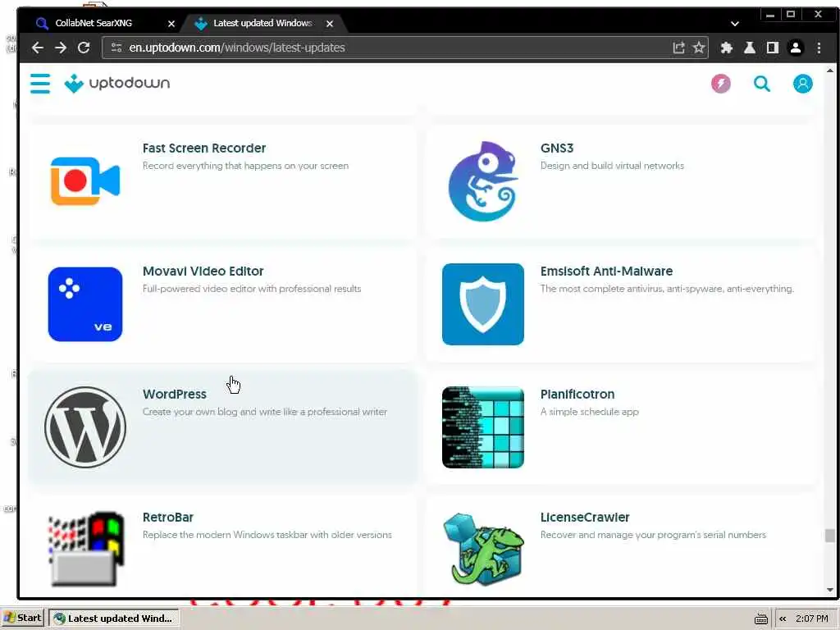
Task: Open the Planificotron title link
Action: pos(577,395)
